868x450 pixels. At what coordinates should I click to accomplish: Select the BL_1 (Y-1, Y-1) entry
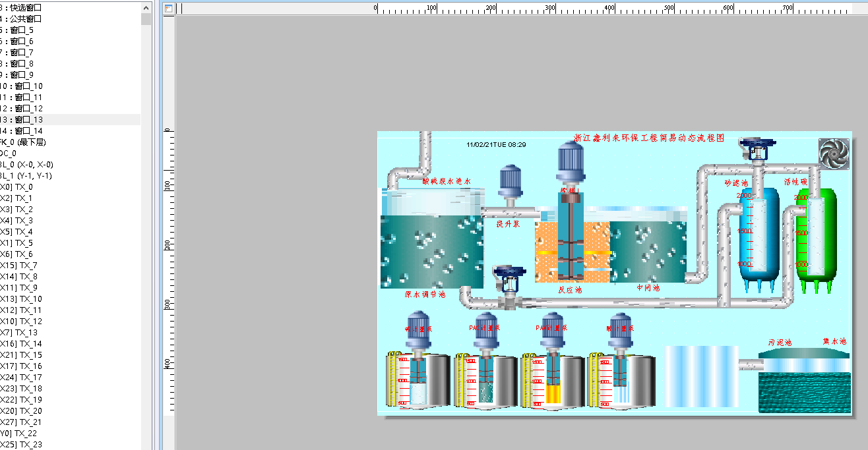[x=26, y=176]
